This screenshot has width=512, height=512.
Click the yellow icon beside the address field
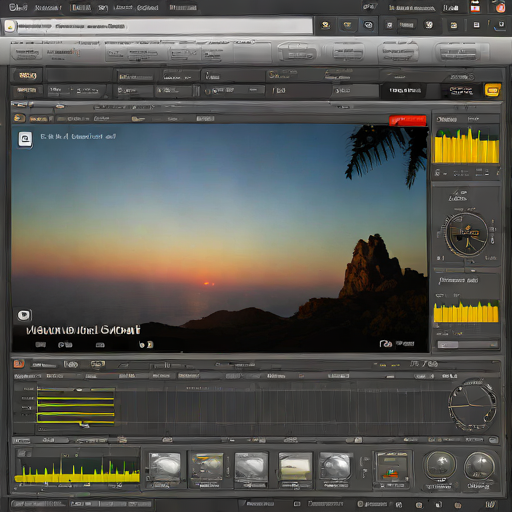coord(10,26)
